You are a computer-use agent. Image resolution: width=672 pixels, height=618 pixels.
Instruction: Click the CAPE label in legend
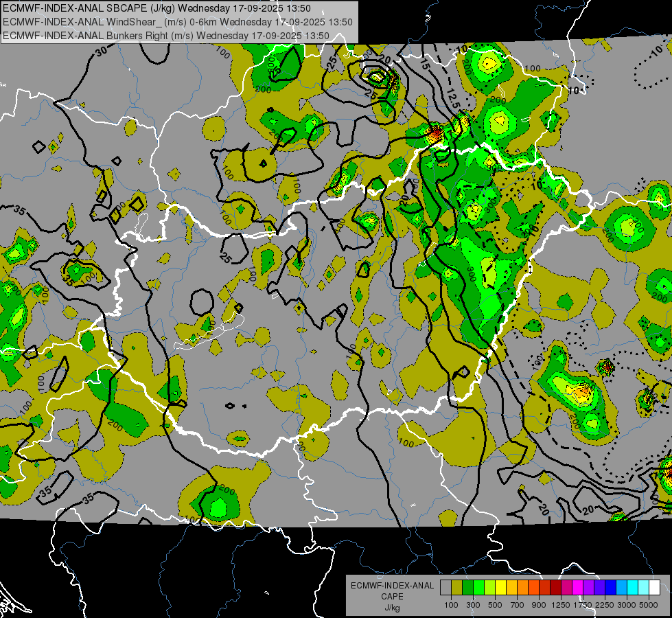click(392, 596)
